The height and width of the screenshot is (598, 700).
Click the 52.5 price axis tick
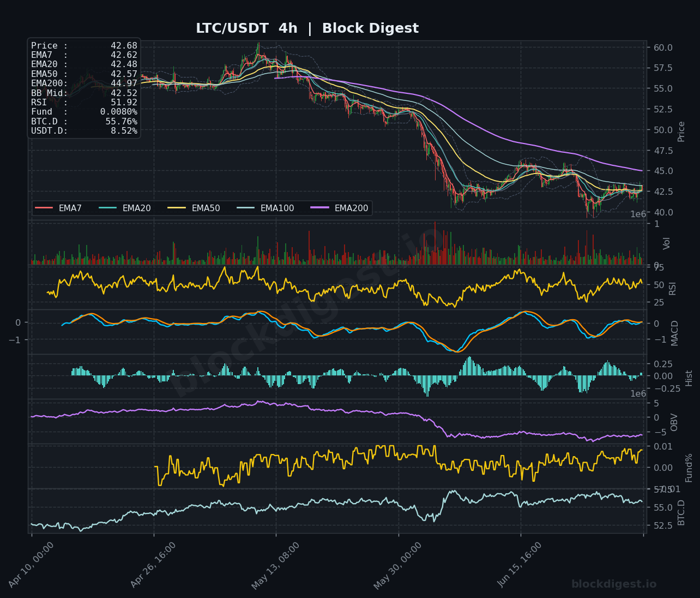(x=662, y=109)
